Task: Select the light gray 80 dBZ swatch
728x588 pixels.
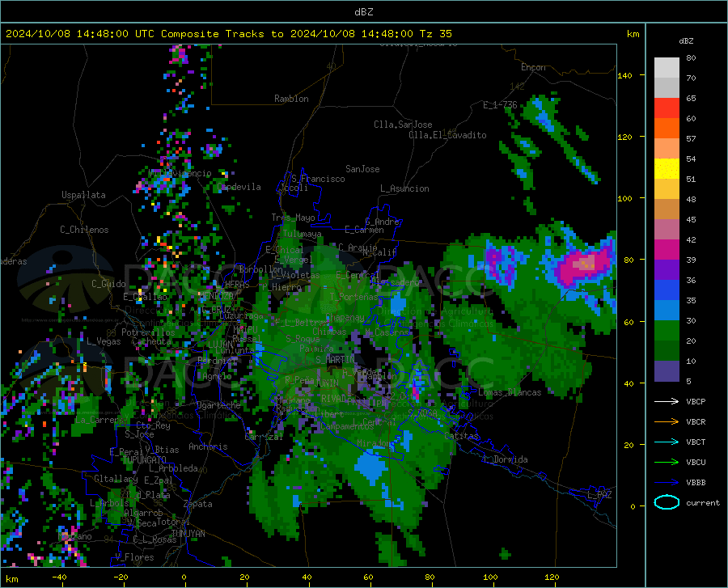Action: (667, 68)
